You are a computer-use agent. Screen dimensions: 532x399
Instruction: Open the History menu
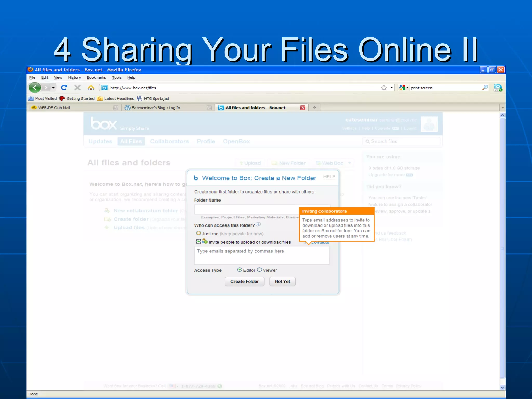tap(75, 78)
